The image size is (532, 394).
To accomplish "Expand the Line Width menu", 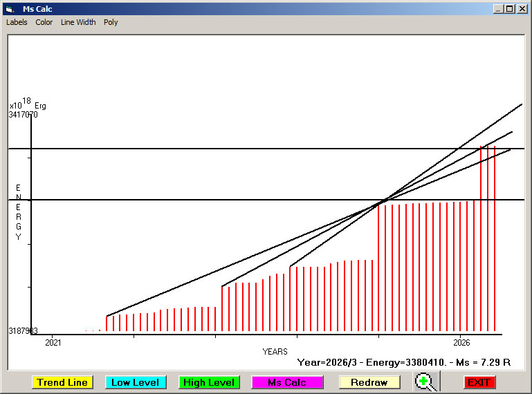I will [78, 22].
